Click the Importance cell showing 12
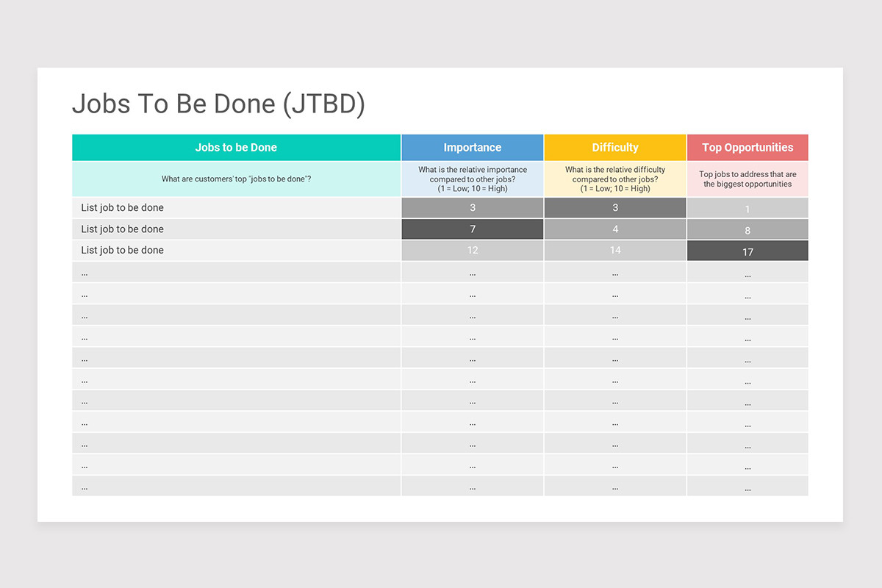Viewport: 882px width, 588px height. point(473,251)
